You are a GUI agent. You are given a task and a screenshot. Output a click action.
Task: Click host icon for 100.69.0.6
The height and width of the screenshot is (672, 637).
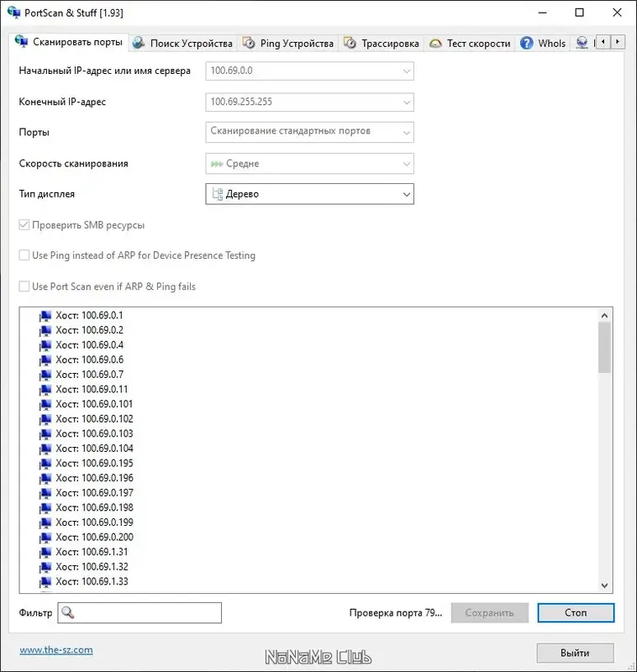pyautogui.click(x=45, y=360)
